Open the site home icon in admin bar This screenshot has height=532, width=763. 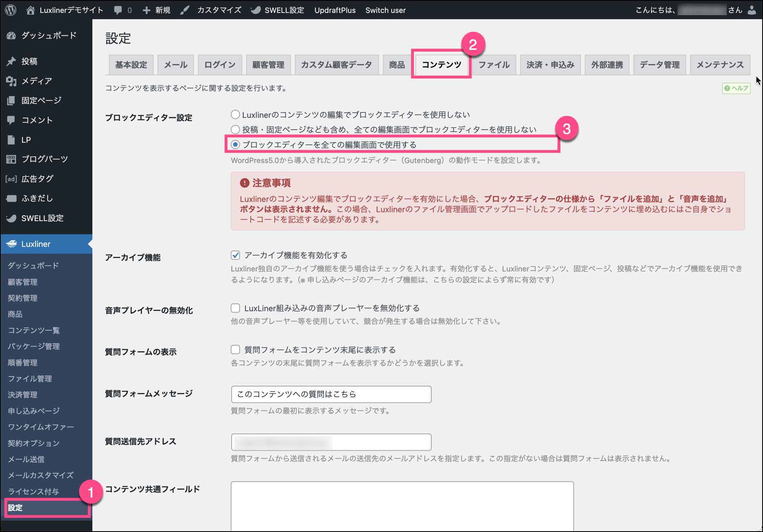[x=31, y=10]
